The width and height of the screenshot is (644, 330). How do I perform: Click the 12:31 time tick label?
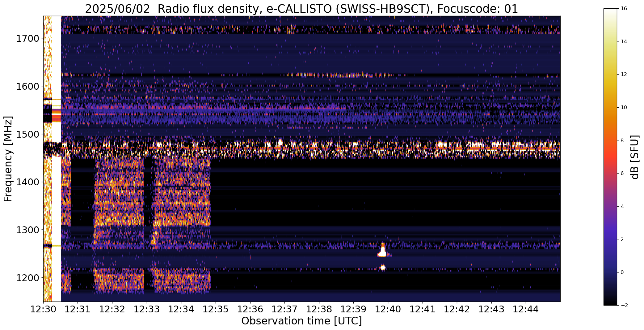78,309
